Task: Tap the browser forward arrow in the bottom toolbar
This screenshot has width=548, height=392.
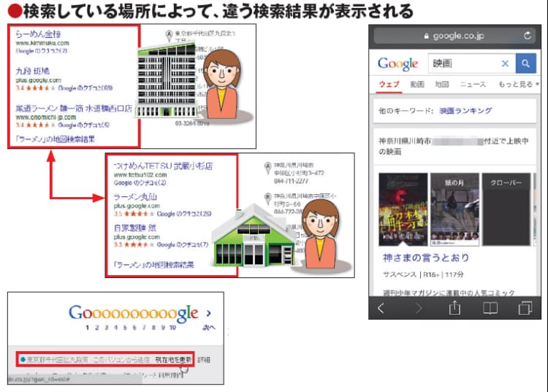Action: point(419,308)
